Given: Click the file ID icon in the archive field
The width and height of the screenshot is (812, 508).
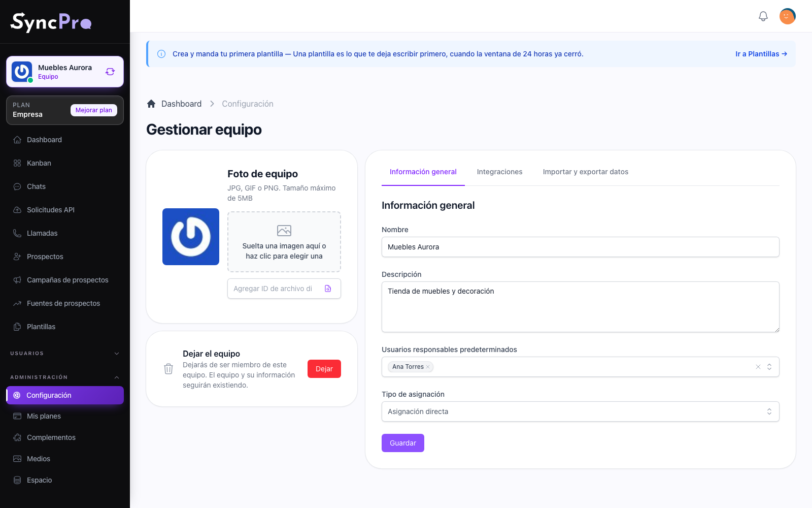Looking at the screenshot, I should pyautogui.click(x=328, y=289).
